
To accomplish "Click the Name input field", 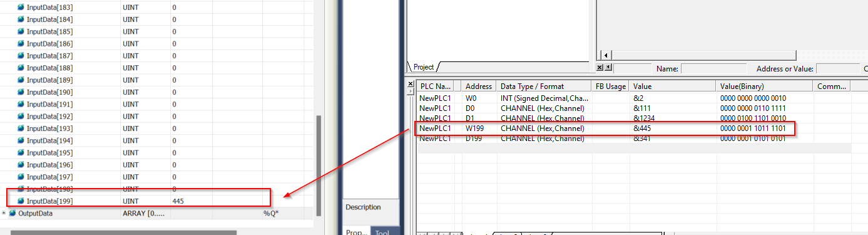I will click(x=713, y=68).
